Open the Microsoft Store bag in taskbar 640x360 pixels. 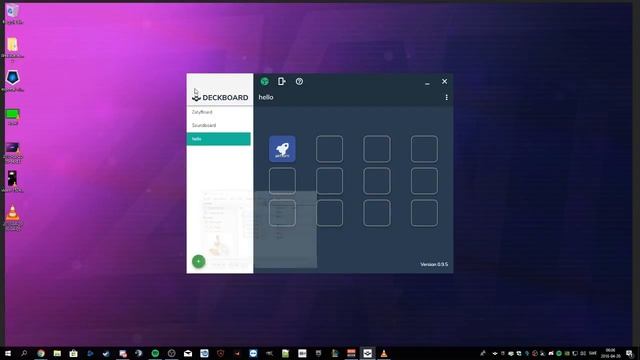(73, 353)
